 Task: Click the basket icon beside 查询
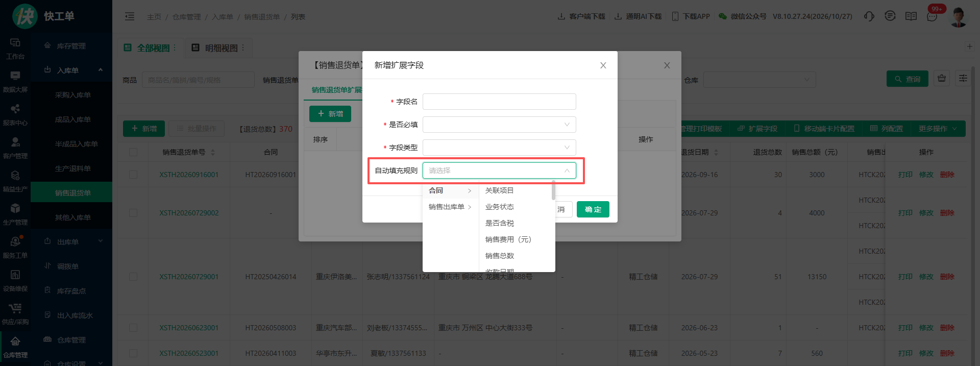tap(942, 78)
